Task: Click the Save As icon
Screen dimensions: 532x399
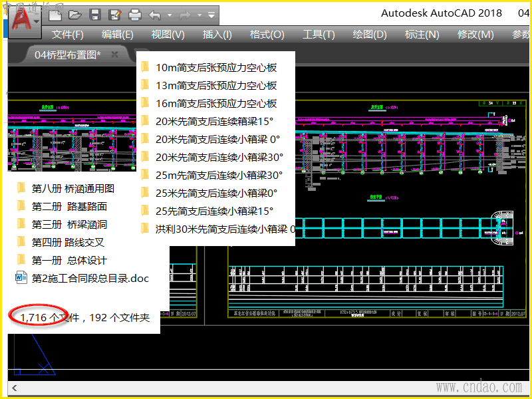Action: coord(114,14)
